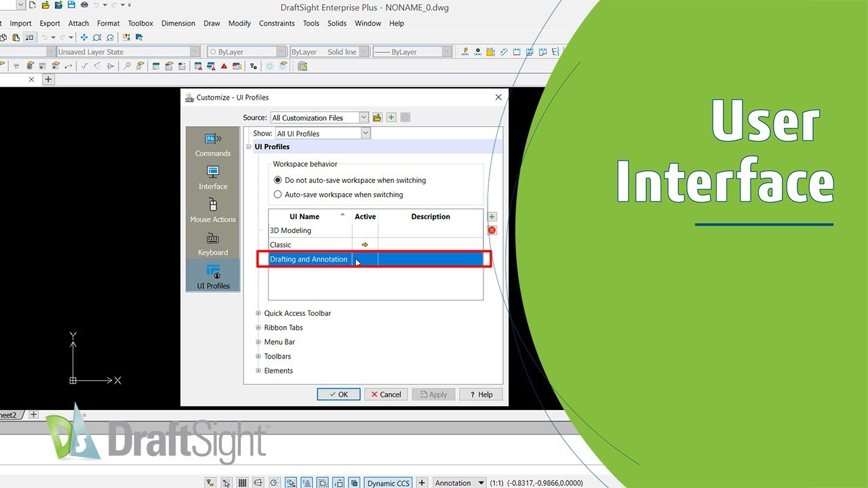Click green plus icon next to Source field
The height and width of the screenshot is (488, 868).
coord(391,117)
